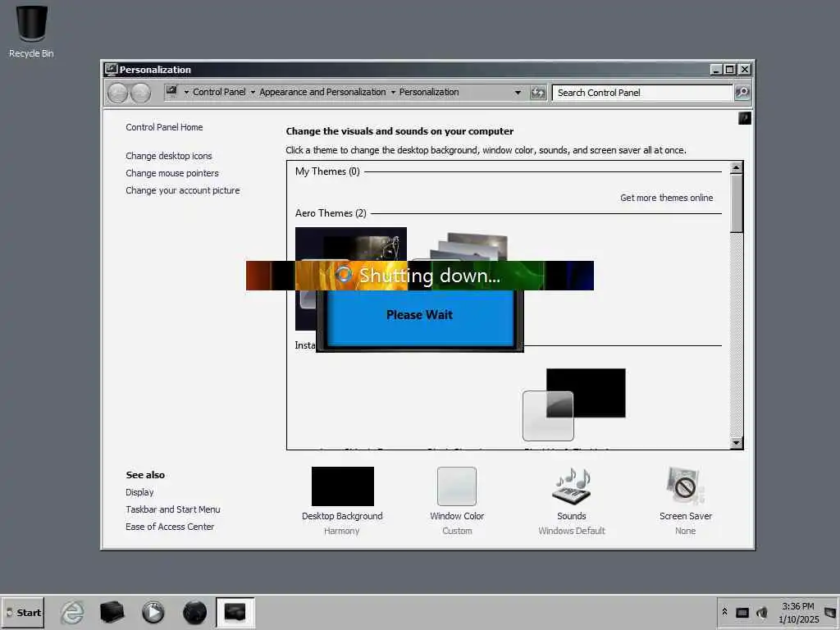
Task: Select Control Panel in breadcrumb
Action: point(219,92)
